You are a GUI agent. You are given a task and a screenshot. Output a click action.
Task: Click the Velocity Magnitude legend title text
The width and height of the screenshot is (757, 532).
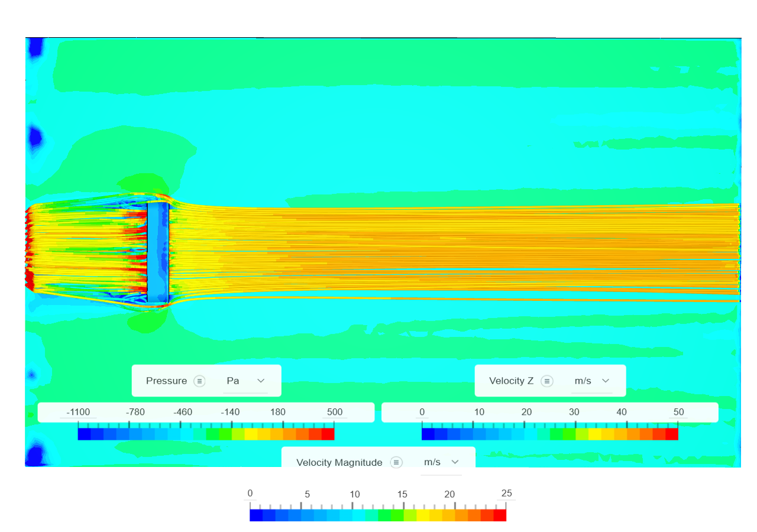click(339, 462)
